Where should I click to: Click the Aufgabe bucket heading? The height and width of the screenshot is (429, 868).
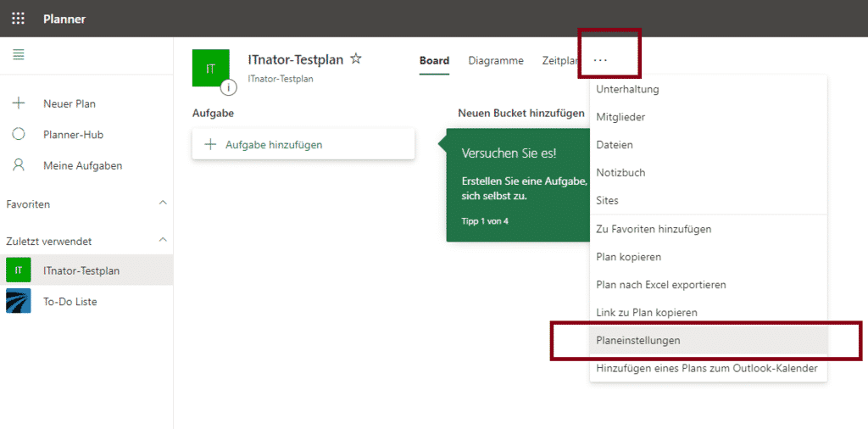pos(213,113)
